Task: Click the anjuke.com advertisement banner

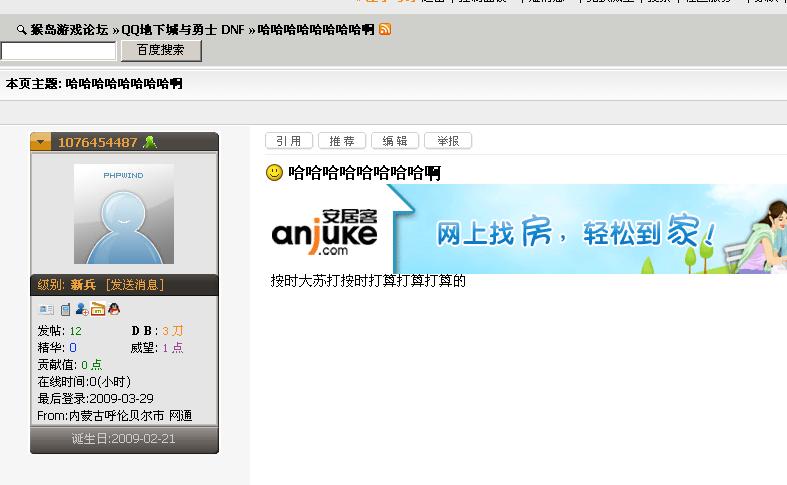Action: point(526,229)
